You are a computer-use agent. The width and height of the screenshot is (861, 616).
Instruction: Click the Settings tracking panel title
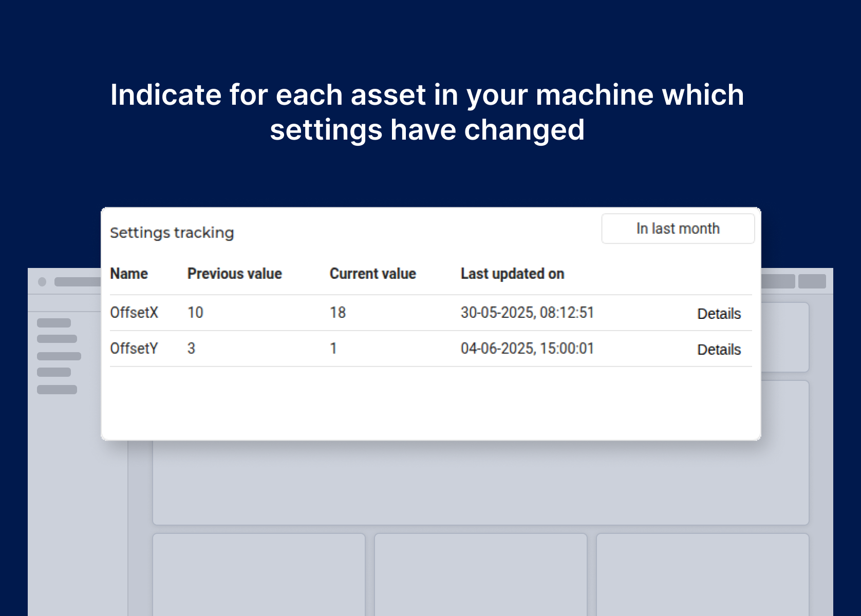(172, 233)
